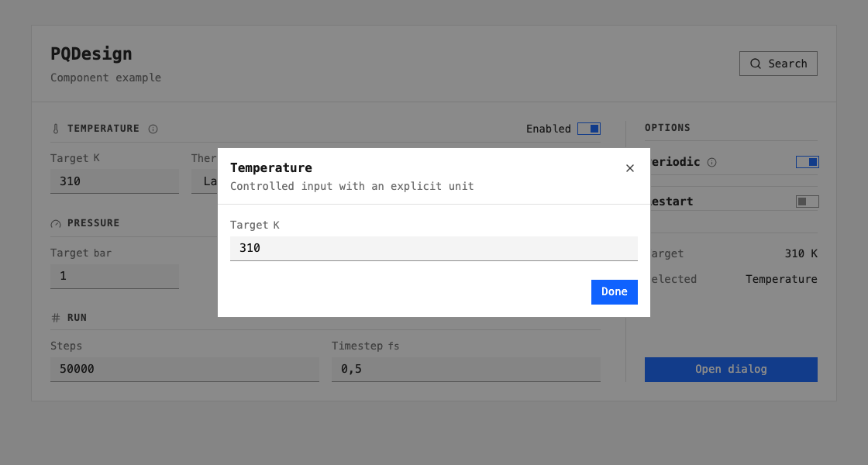The image size is (868, 465).
Task: Edit the Target bar pressure field
Action: [x=115, y=276]
